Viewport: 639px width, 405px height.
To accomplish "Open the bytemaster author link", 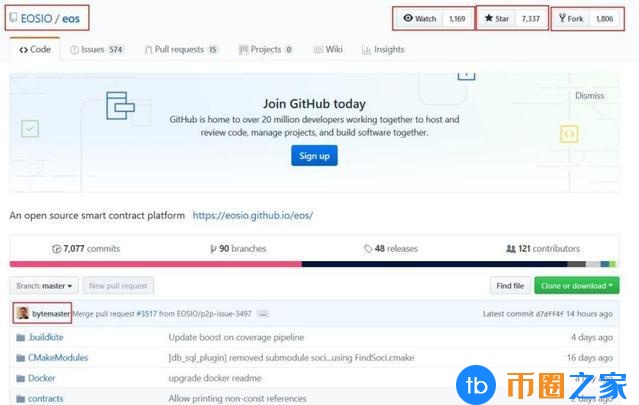I will 51,314.
